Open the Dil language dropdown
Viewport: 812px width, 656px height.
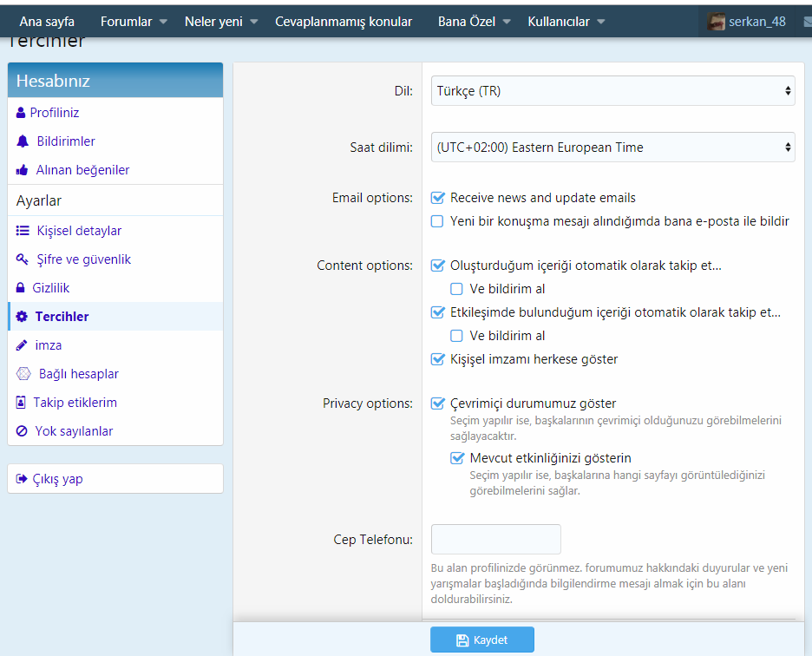612,91
